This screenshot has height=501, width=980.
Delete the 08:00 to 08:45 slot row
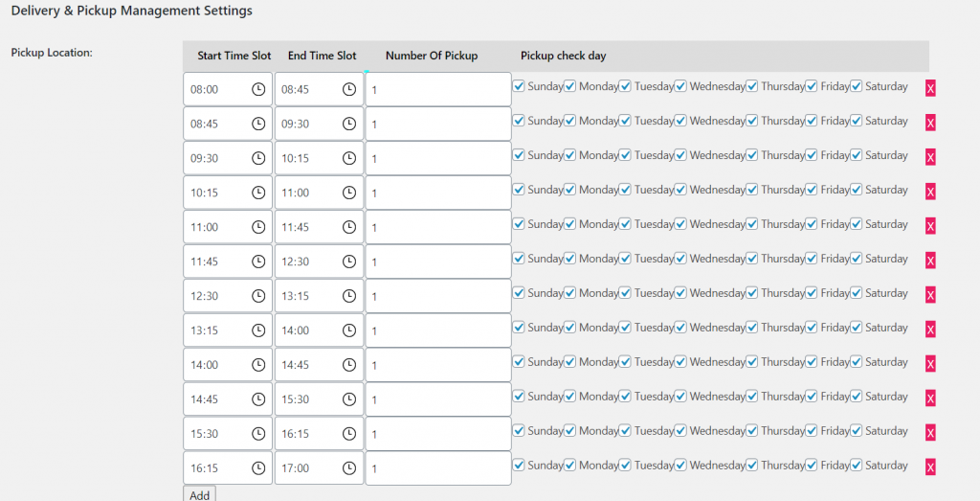[930, 88]
